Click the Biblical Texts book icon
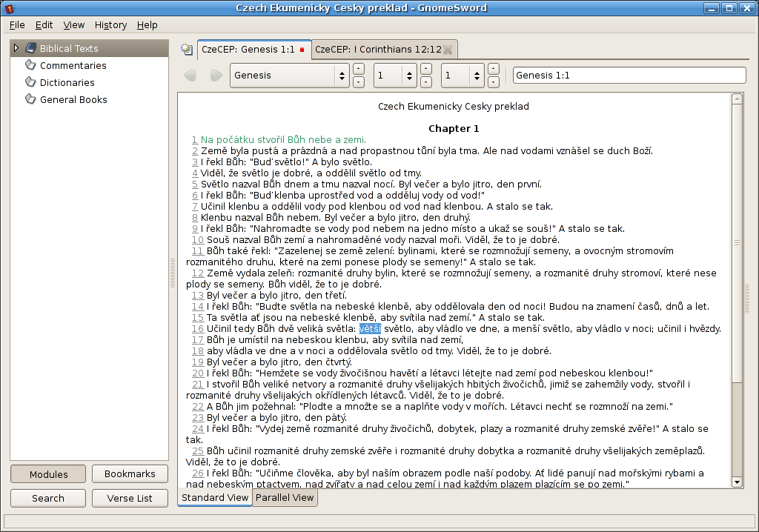Viewport: 759px width, 532px height. click(30, 48)
